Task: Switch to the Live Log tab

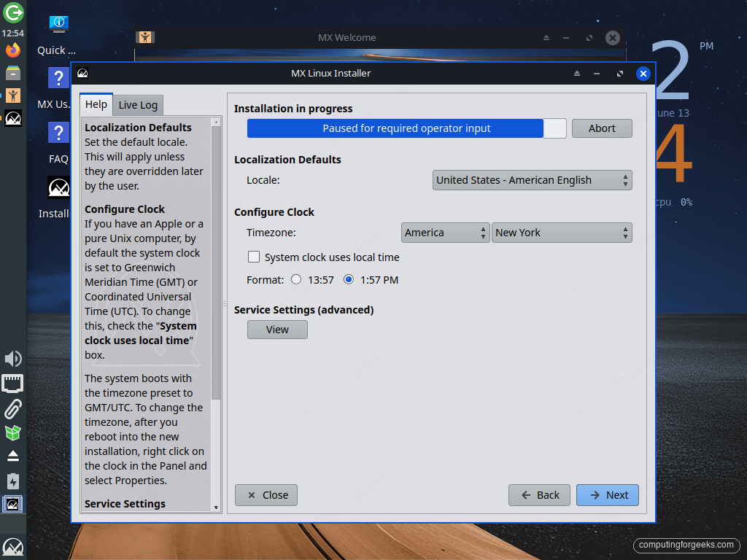Action: click(x=138, y=105)
